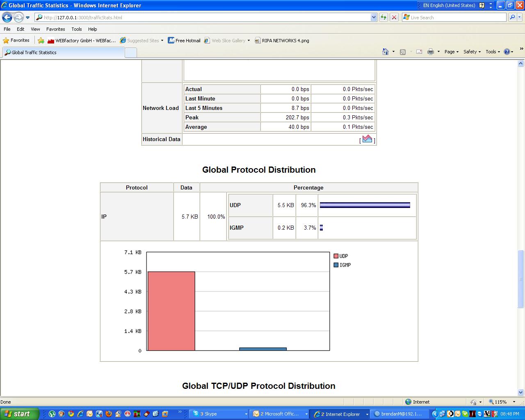Viewport: 525px width, 420px height.
Task: Click the Internet security zone status
Action: click(417, 402)
